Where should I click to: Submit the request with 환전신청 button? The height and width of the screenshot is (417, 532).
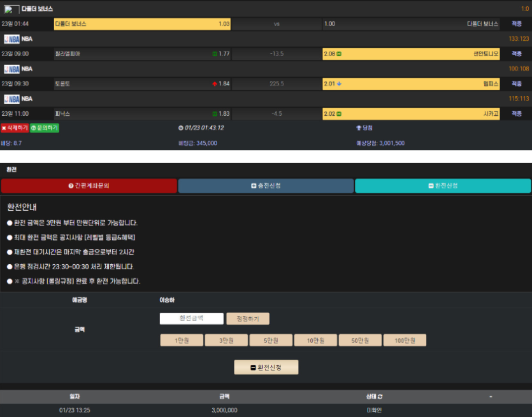[x=266, y=367]
